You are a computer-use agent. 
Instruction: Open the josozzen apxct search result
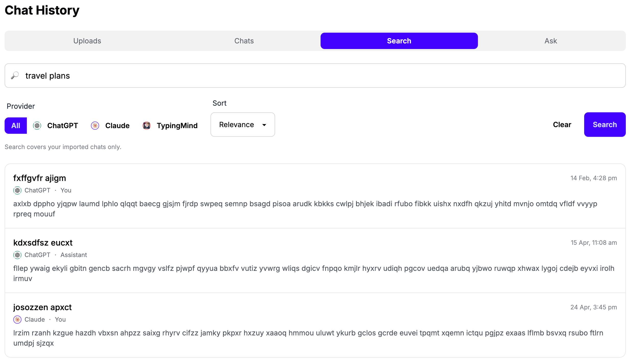pyautogui.click(x=42, y=307)
